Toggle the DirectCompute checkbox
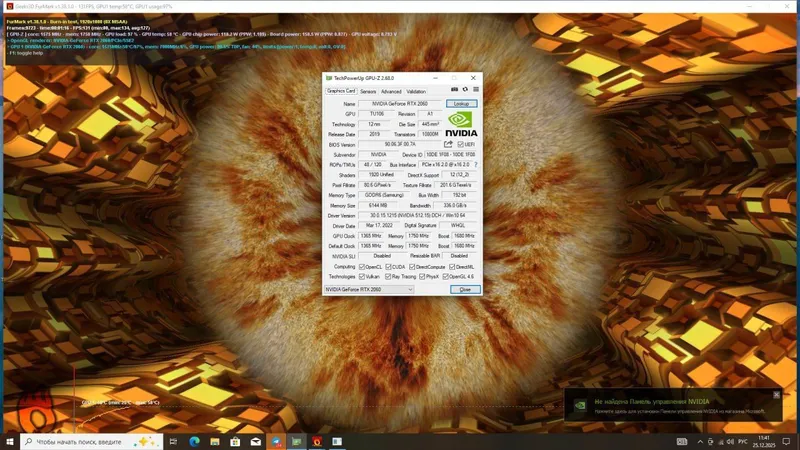This screenshot has height=450, width=800. point(412,267)
